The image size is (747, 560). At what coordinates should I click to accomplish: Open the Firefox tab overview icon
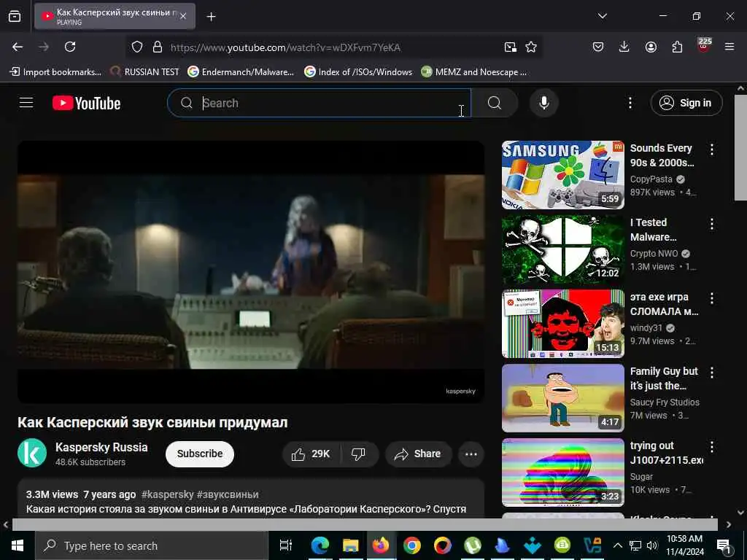click(x=15, y=16)
